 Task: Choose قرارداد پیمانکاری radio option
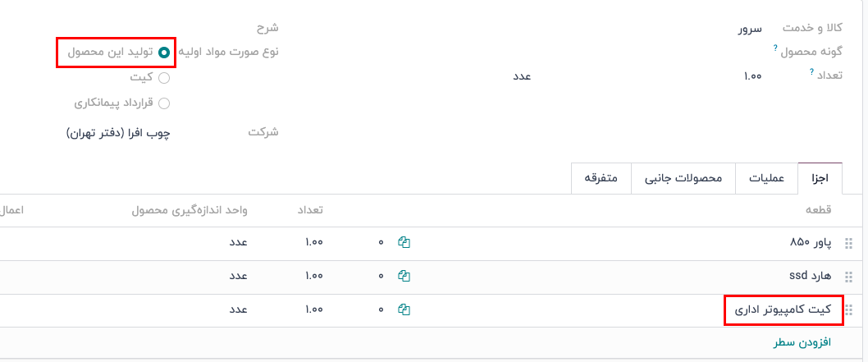click(164, 103)
